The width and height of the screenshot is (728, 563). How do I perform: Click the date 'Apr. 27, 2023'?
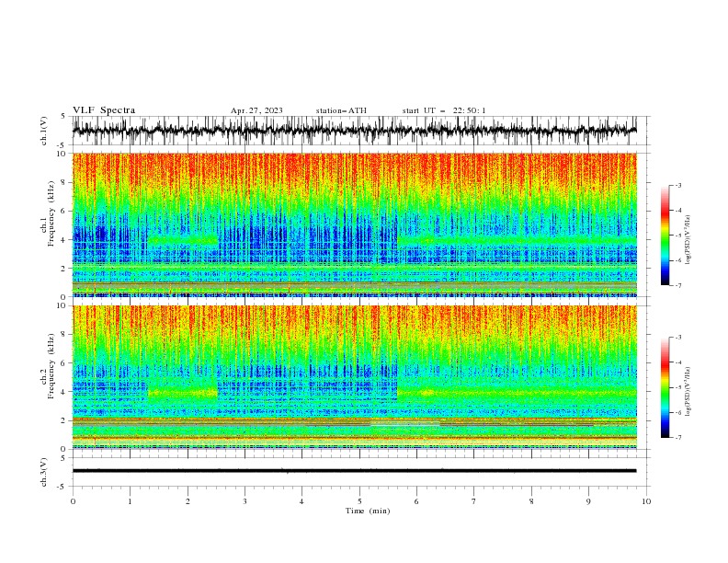click(x=256, y=110)
